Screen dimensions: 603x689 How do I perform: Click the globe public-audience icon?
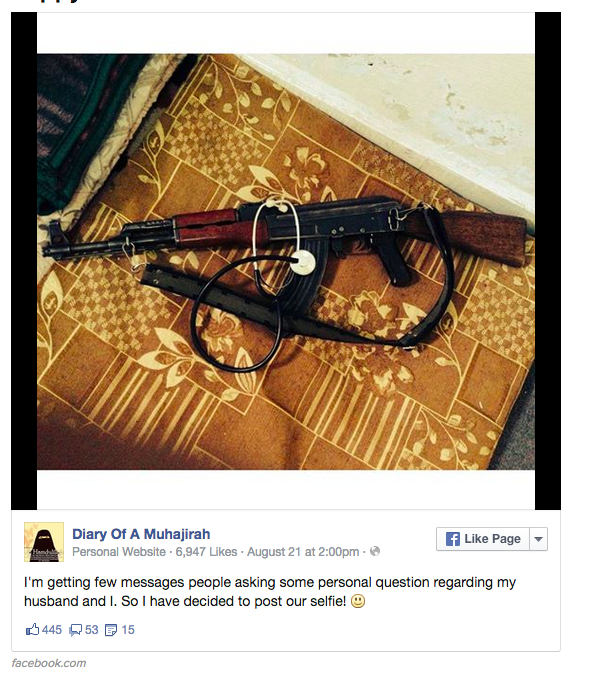coord(375,551)
